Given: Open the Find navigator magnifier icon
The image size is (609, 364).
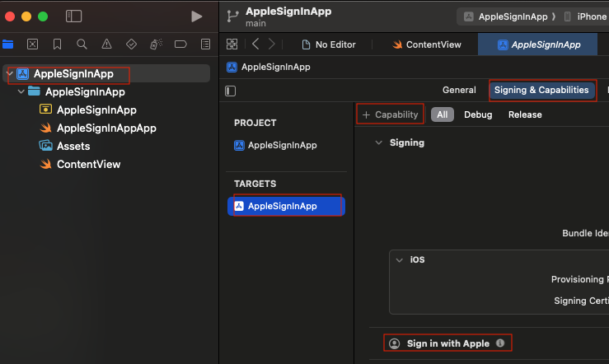Looking at the screenshot, I should [x=82, y=44].
